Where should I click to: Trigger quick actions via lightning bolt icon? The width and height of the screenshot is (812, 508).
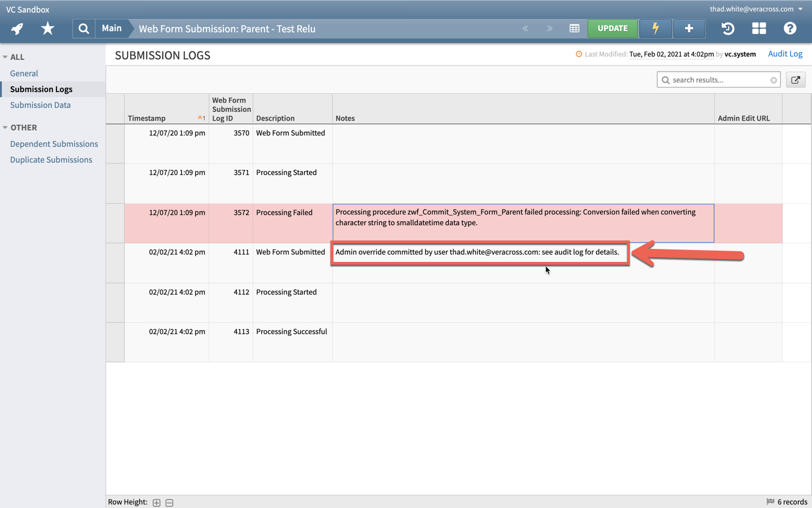(655, 28)
